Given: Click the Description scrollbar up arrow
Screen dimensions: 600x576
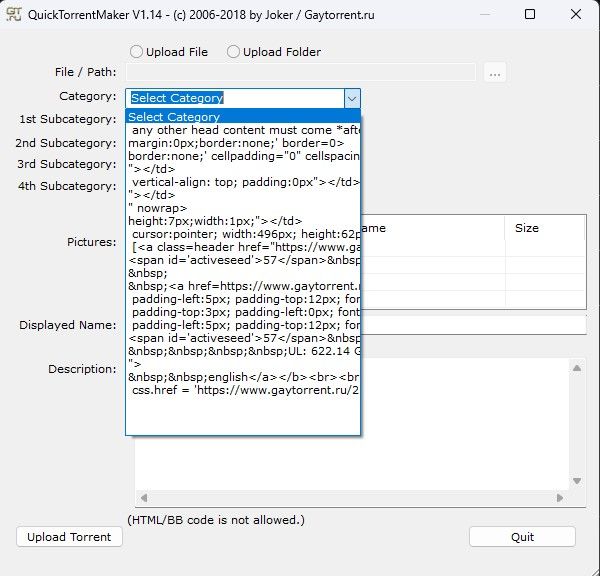Looking at the screenshot, I should click(x=576, y=368).
